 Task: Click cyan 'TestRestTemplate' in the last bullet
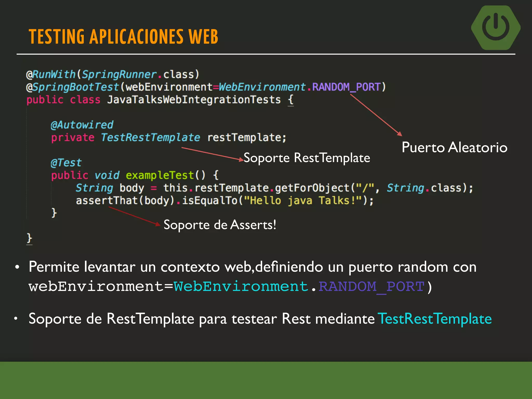(x=435, y=319)
